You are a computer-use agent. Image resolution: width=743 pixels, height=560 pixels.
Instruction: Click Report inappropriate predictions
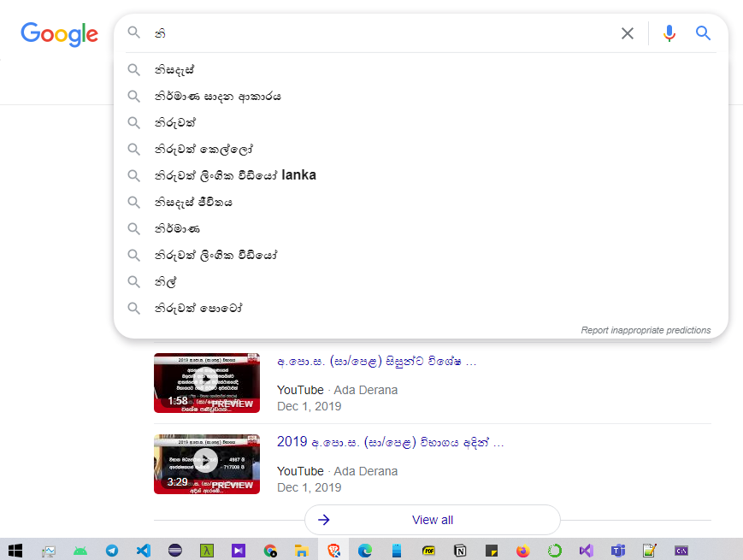point(646,330)
